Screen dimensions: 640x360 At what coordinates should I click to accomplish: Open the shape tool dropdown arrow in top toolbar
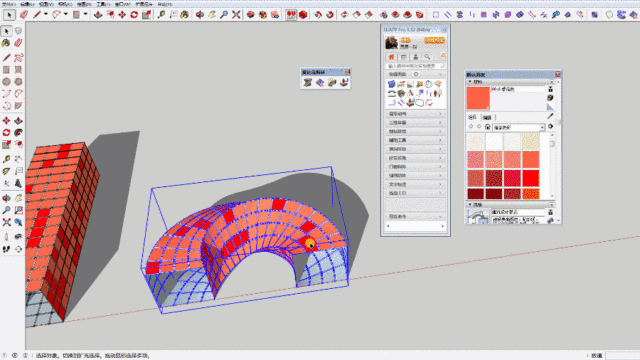pos(86,14)
